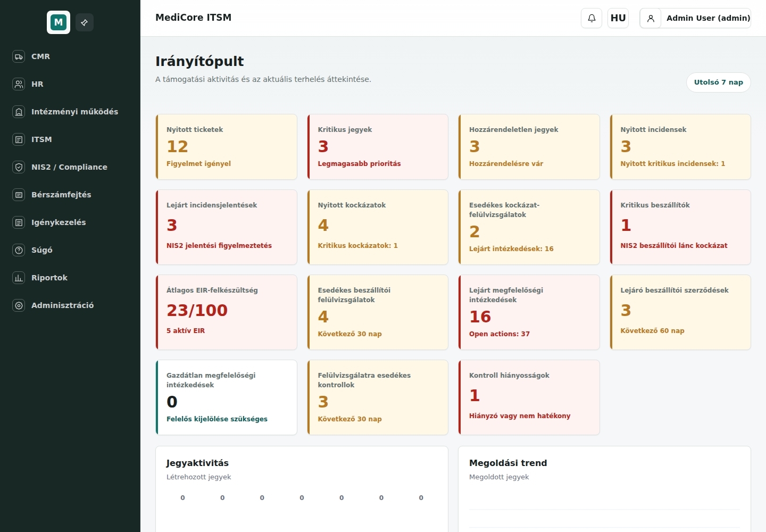Click the Súgó help icon
Image resolution: width=766 pixels, height=532 pixels.
click(x=19, y=250)
